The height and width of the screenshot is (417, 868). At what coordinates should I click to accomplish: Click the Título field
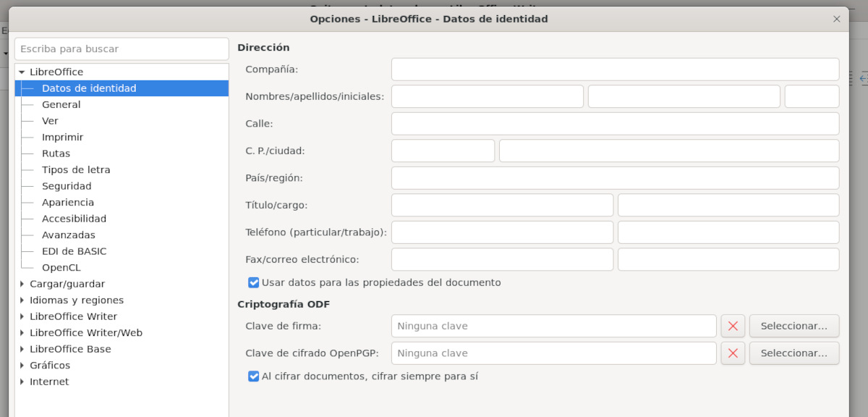click(x=503, y=205)
